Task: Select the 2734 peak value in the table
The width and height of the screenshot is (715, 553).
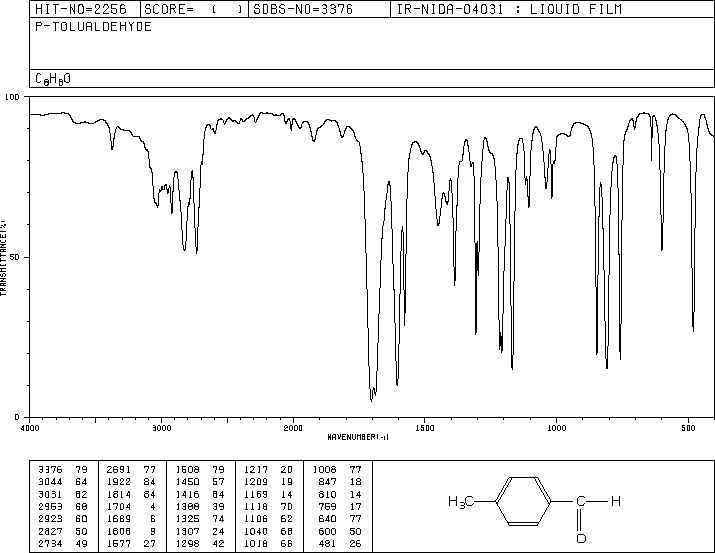Action: tap(50, 544)
